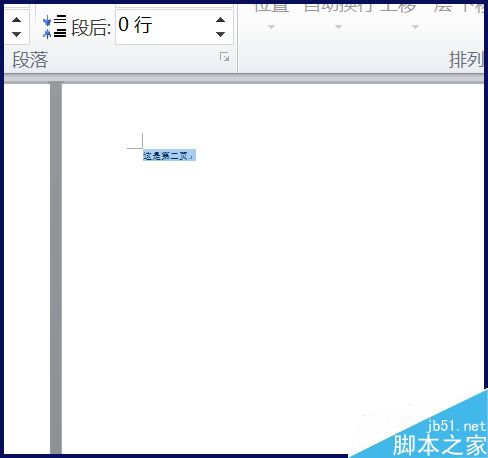The width and height of the screenshot is (488, 458).
Task: Decrease the 段后 spacing value
Action: [220, 34]
